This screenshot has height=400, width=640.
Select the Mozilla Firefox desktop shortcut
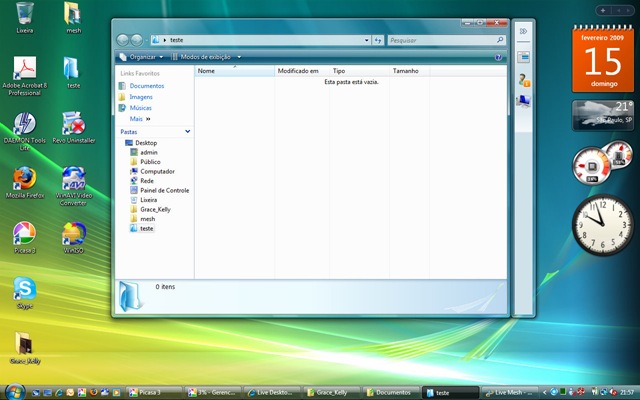[24, 179]
